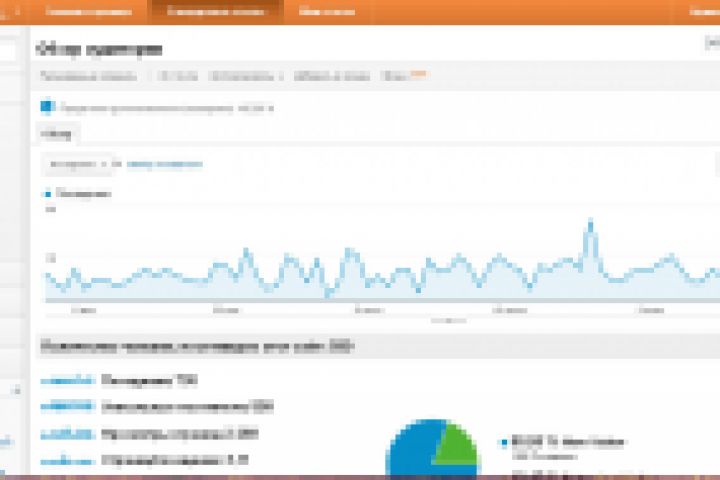This screenshot has height=480, width=720.
Task: Click the fourth item in the gray report toolbar
Action: click(332, 76)
